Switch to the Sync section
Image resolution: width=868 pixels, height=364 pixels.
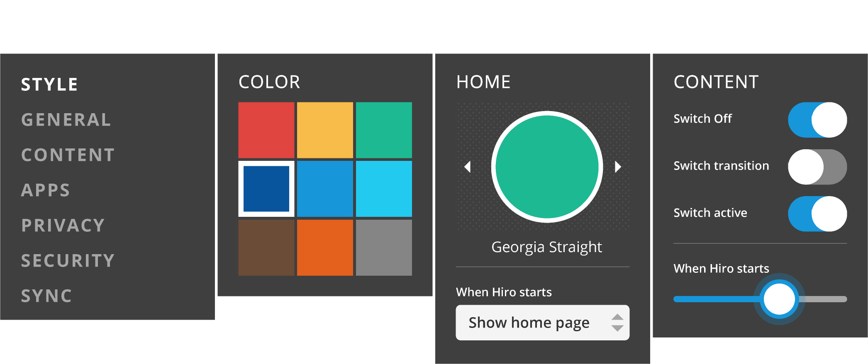pos(46,296)
